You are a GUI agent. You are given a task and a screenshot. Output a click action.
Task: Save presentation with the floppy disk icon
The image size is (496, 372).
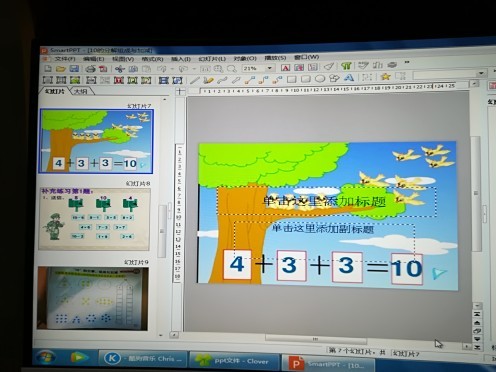[x=74, y=69]
